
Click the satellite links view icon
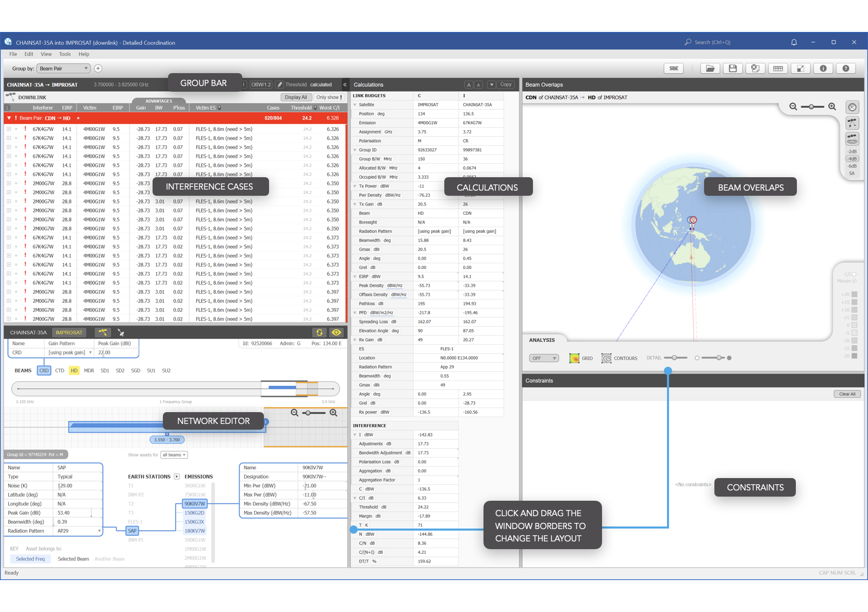(x=853, y=123)
